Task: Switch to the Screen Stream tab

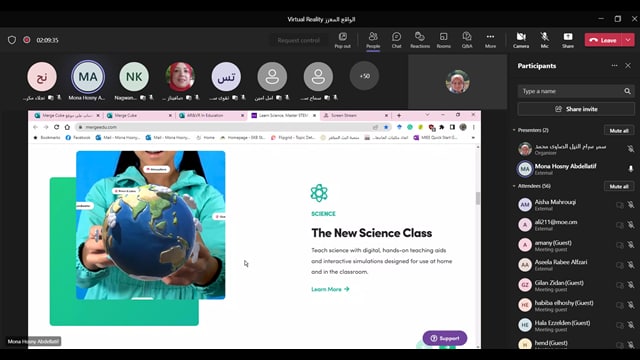Action: 355,116
